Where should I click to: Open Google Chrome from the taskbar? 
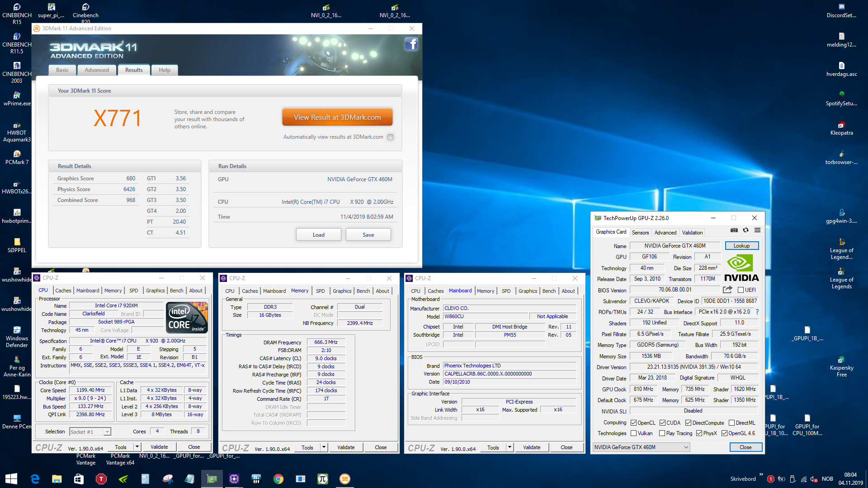tap(278, 479)
